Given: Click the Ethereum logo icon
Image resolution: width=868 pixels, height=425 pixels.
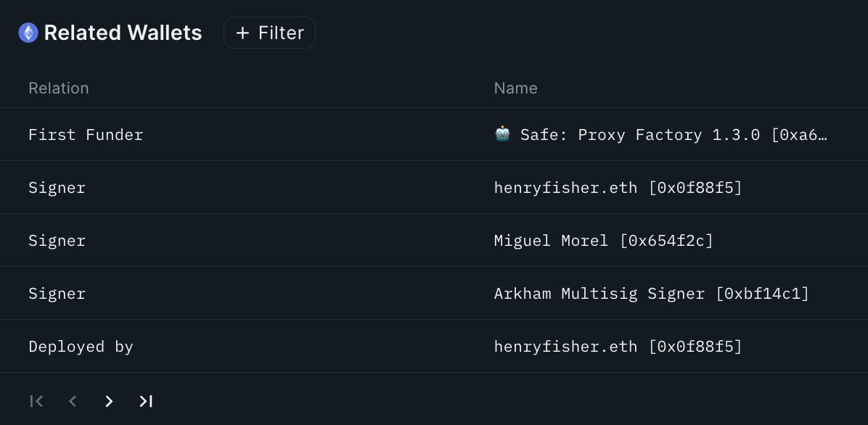Looking at the screenshot, I should coord(28,33).
